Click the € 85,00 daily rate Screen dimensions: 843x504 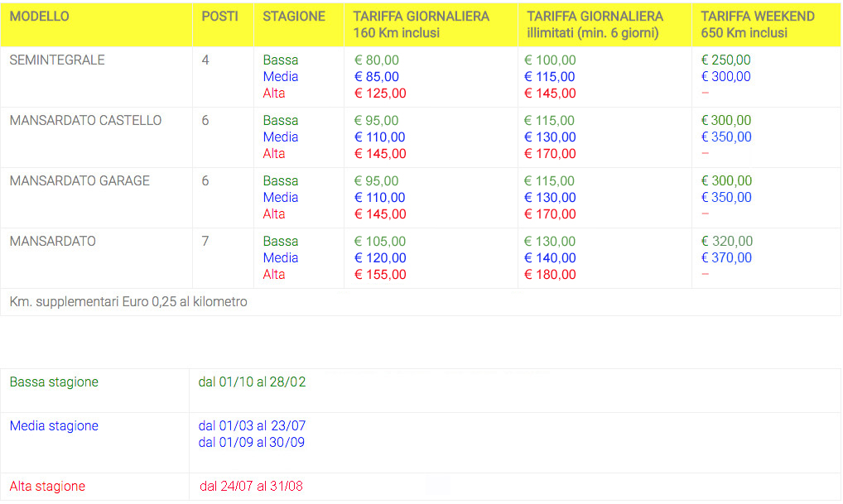coord(376,77)
